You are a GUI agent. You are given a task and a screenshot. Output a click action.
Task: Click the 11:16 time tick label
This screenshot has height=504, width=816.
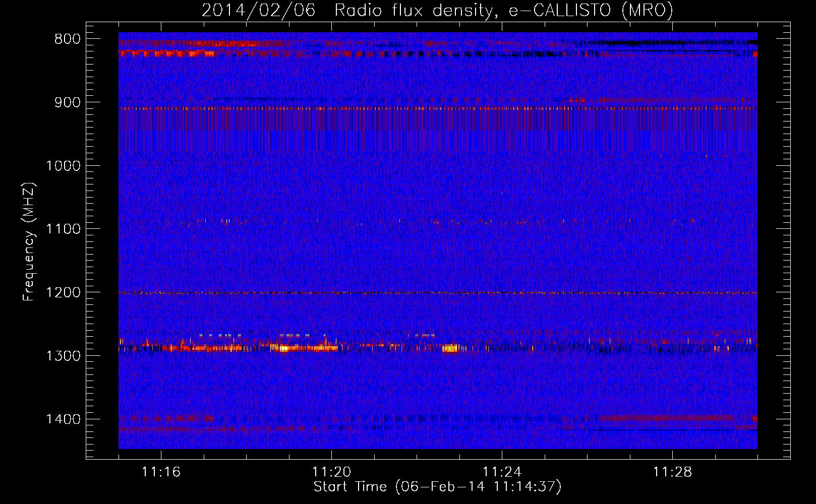(x=161, y=472)
